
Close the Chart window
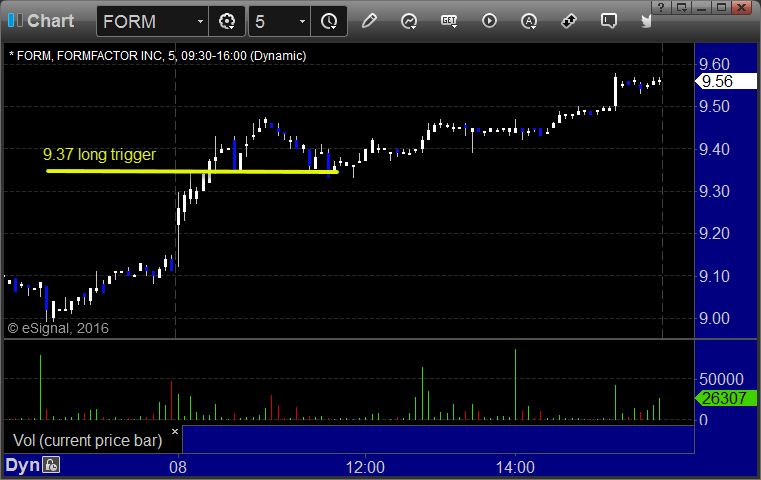(x=742, y=7)
